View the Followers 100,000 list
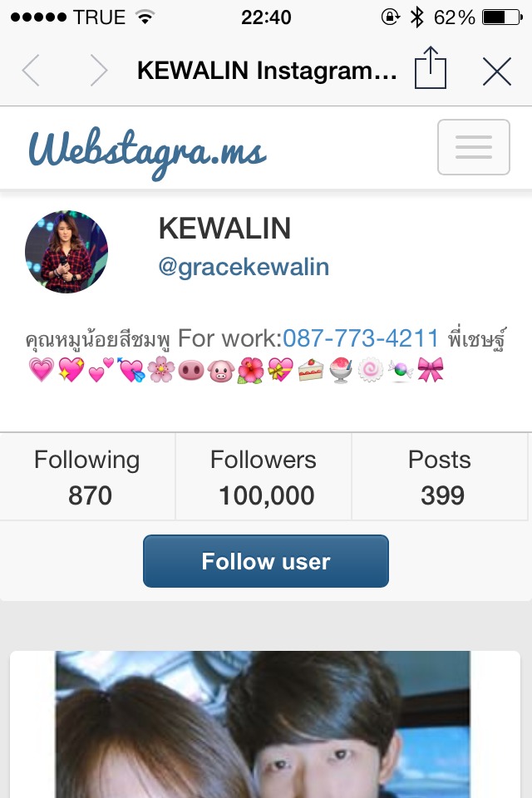The height and width of the screenshot is (798, 532). pos(264,476)
